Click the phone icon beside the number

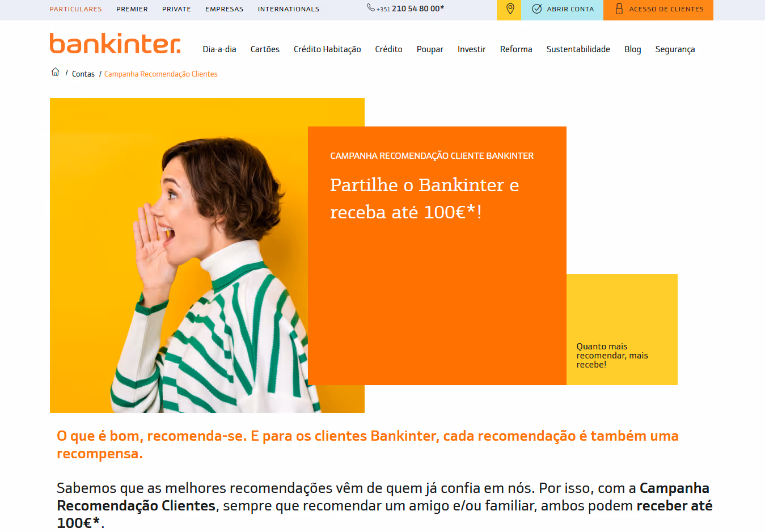coord(371,8)
